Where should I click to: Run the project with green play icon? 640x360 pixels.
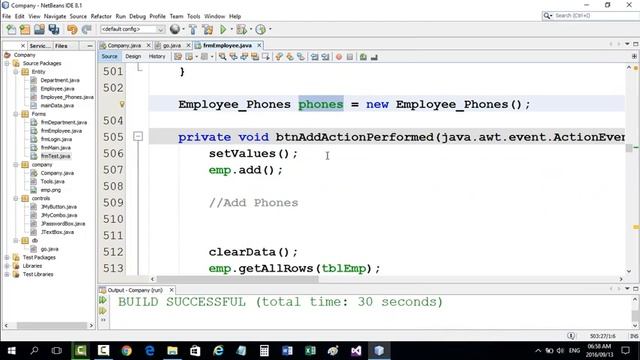click(223, 29)
